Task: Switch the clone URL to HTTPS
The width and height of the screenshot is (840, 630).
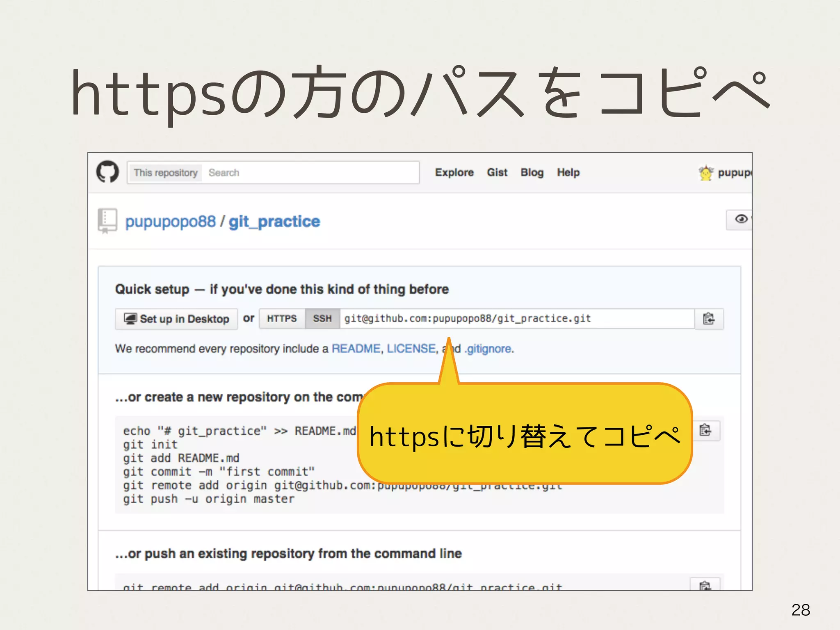Action: [282, 319]
